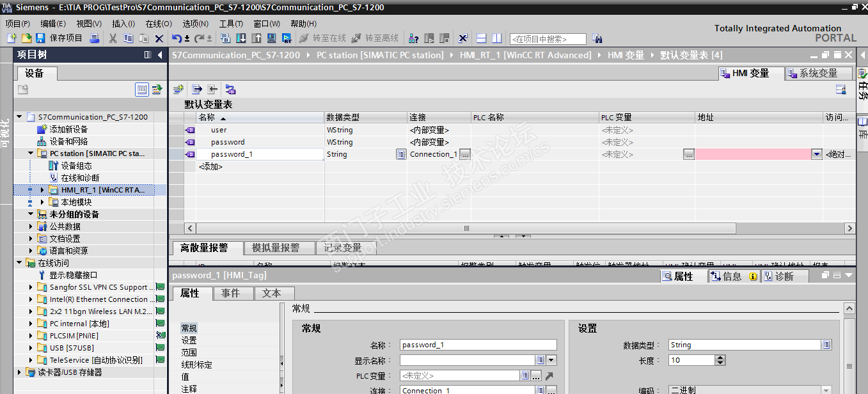Image resolution: width=868 pixels, height=394 pixels.
Task: Collapse the 项目树 panel with the arrow
Action: click(x=160, y=55)
